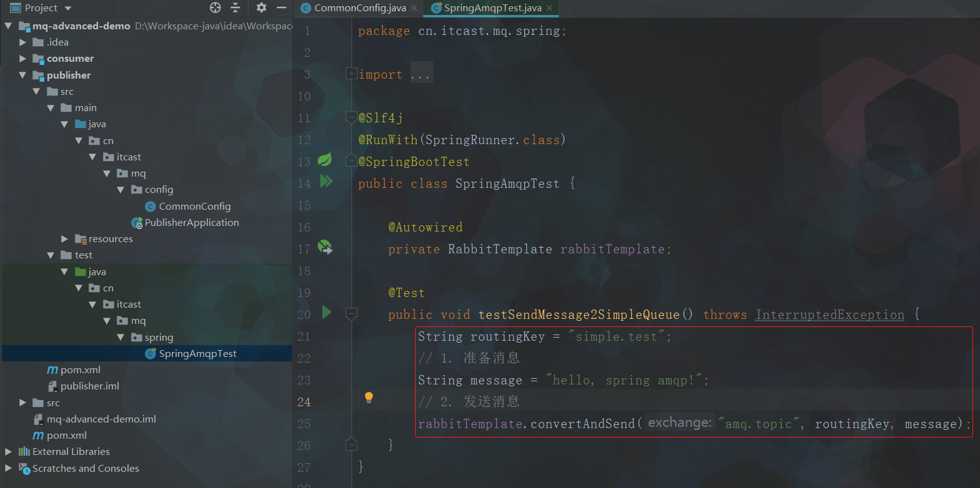Collapse the mq-advanced-demo root node
This screenshot has height=488, width=980.
click(9, 26)
